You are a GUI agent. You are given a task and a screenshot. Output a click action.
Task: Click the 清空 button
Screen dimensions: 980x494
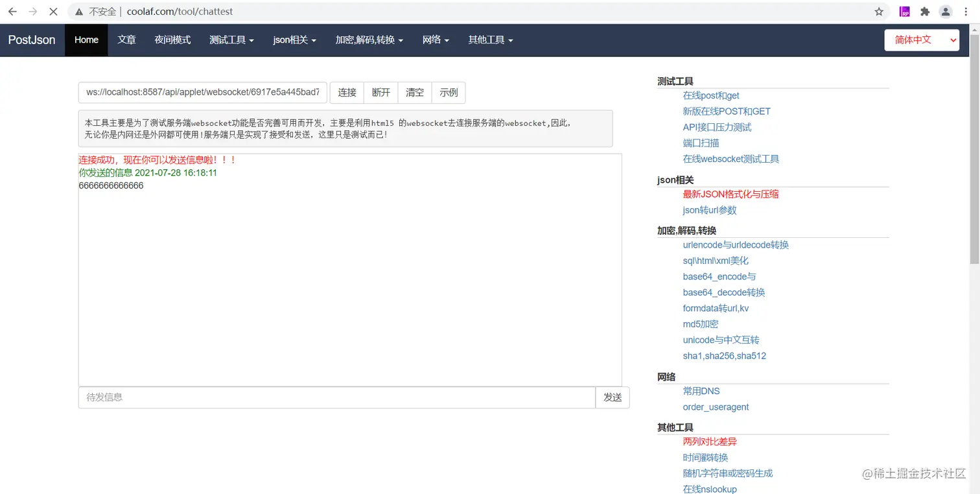[415, 93]
